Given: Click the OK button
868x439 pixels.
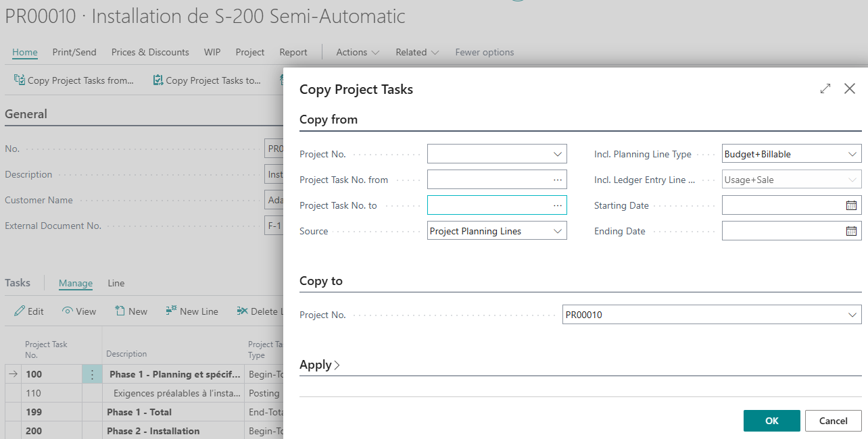Looking at the screenshot, I should [772, 421].
